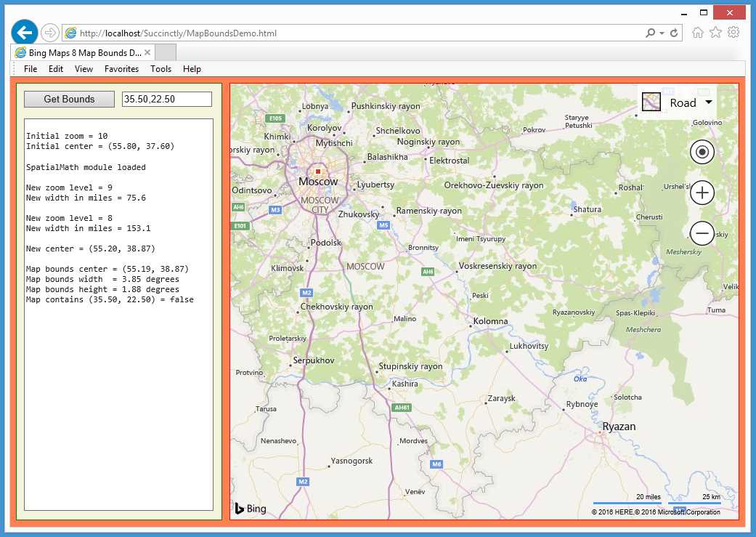The width and height of the screenshot is (756, 537).
Task: Zoom in using the plus icon
Action: [701, 193]
